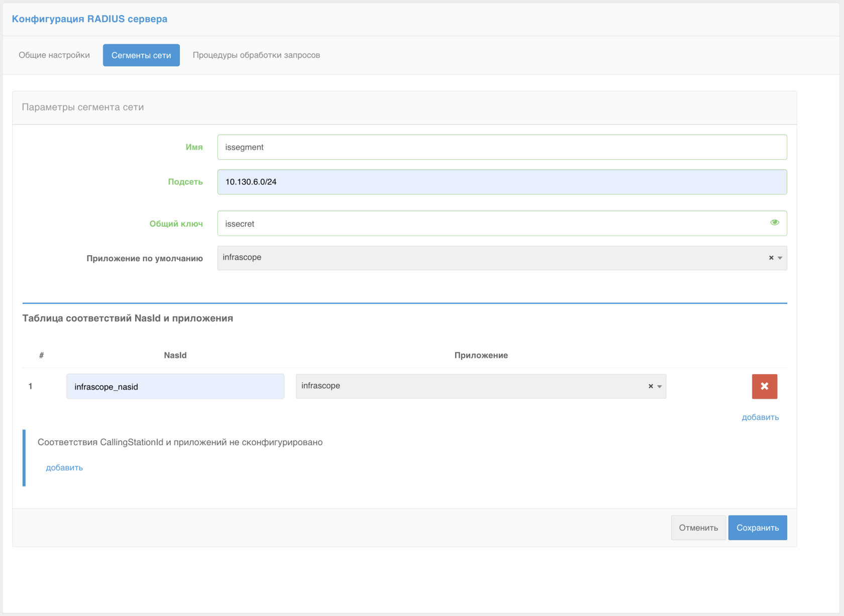Open the Конфигурация RADIUS сервера title link
This screenshot has width=844, height=616.
pos(89,19)
